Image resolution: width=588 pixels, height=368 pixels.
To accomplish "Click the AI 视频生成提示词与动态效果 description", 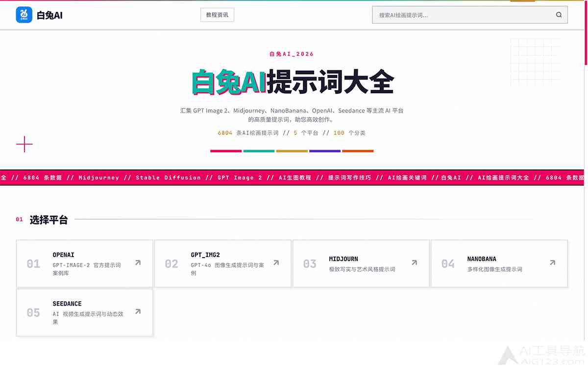I will (x=88, y=318).
